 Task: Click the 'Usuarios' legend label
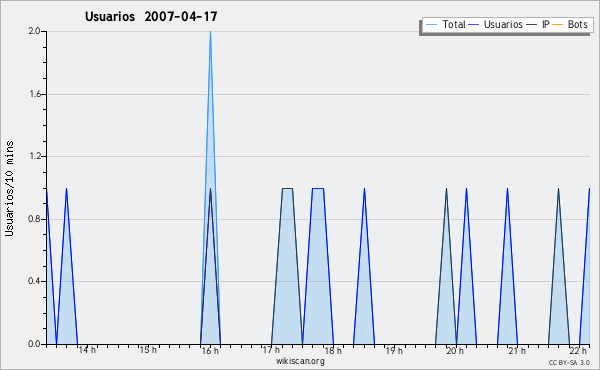(503, 24)
